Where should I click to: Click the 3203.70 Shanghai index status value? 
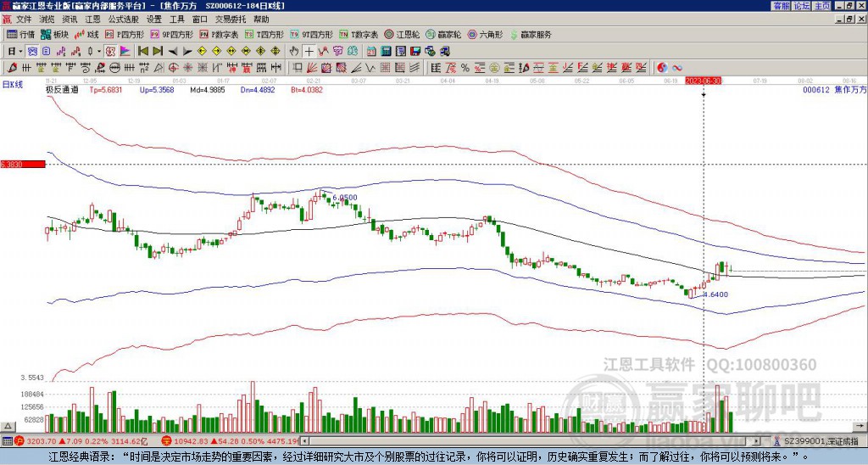point(42,441)
